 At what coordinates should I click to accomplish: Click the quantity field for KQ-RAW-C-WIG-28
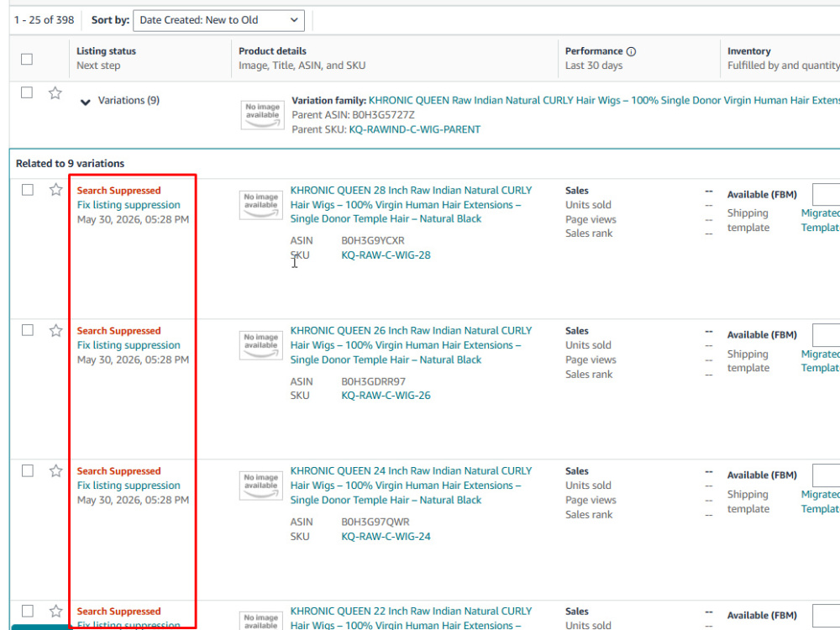pos(826,195)
